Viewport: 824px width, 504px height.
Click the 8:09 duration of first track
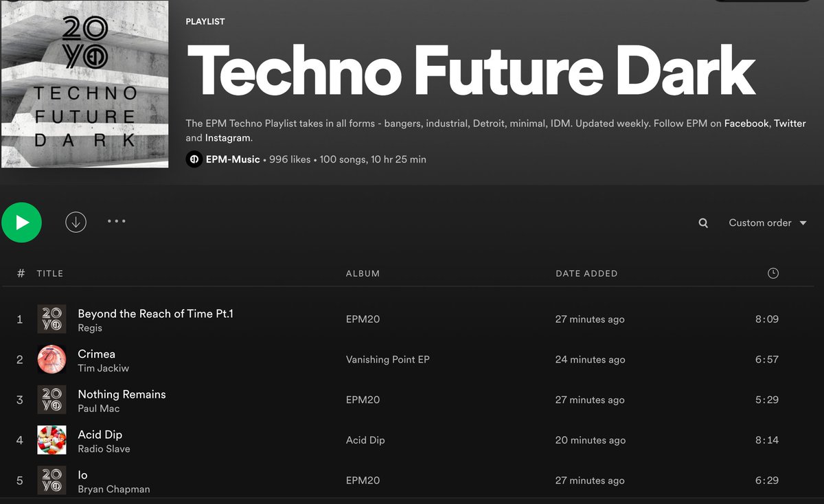767,319
